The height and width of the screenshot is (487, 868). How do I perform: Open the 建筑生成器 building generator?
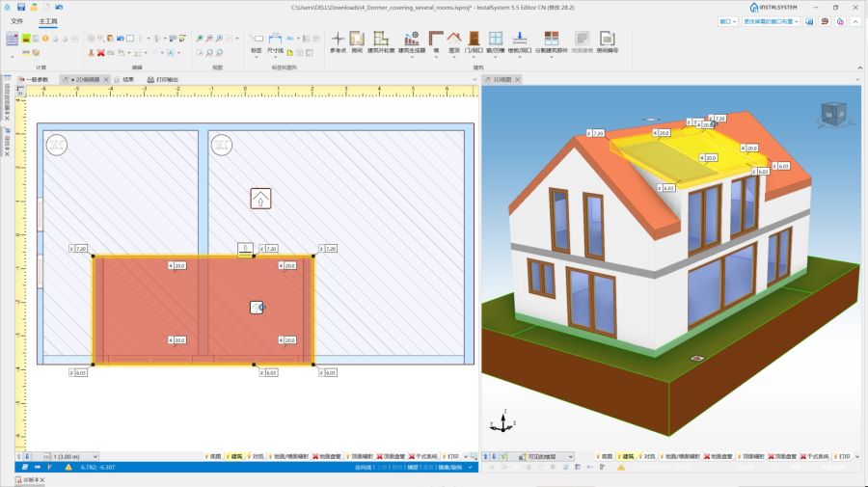coord(412,40)
